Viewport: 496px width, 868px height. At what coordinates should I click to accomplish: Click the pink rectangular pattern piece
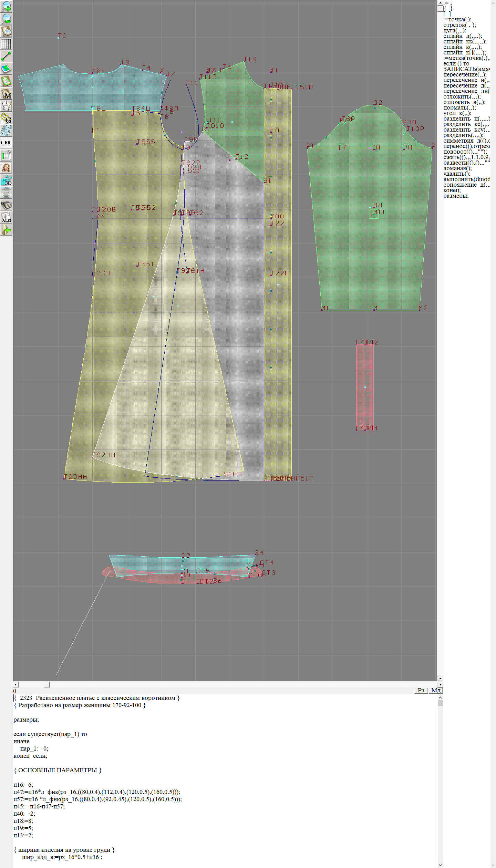[365, 386]
